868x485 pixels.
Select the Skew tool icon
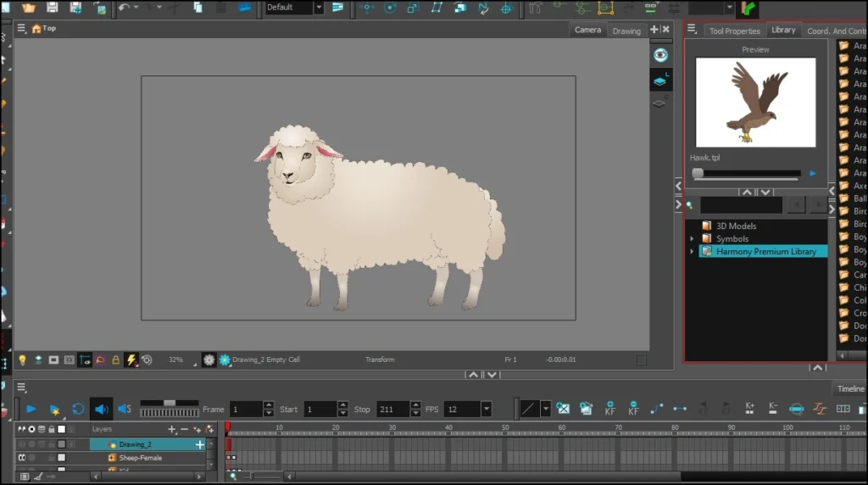pos(437,8)
